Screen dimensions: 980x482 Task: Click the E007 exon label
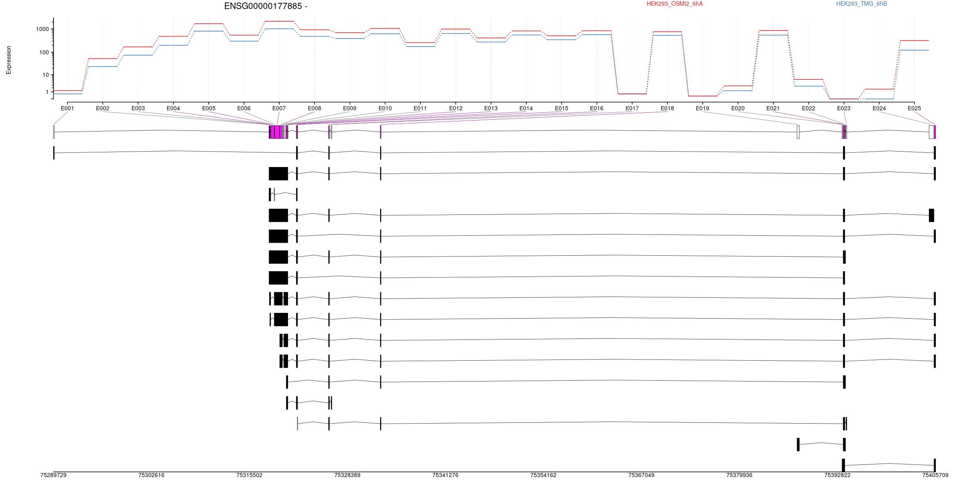click(279, 109)
